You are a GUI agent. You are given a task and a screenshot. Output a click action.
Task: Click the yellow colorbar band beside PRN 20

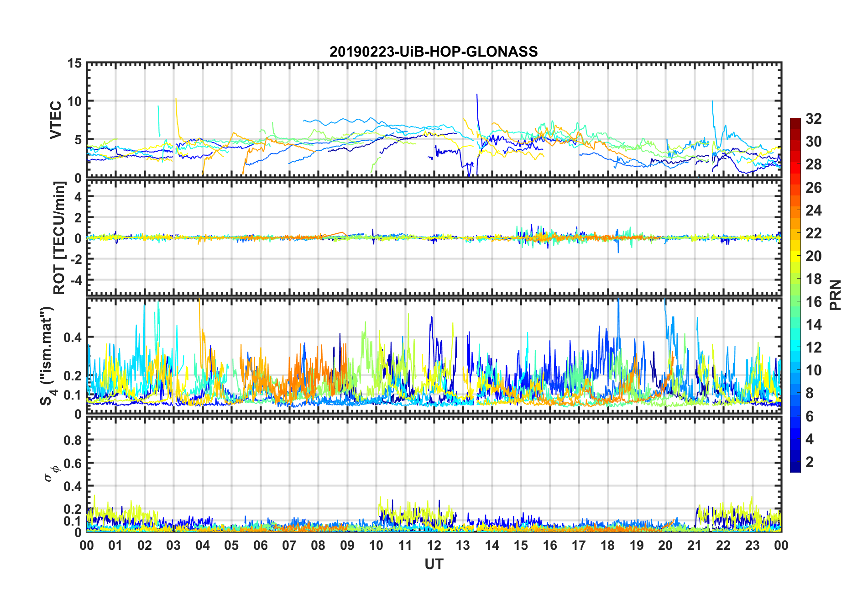coord(795,256)
